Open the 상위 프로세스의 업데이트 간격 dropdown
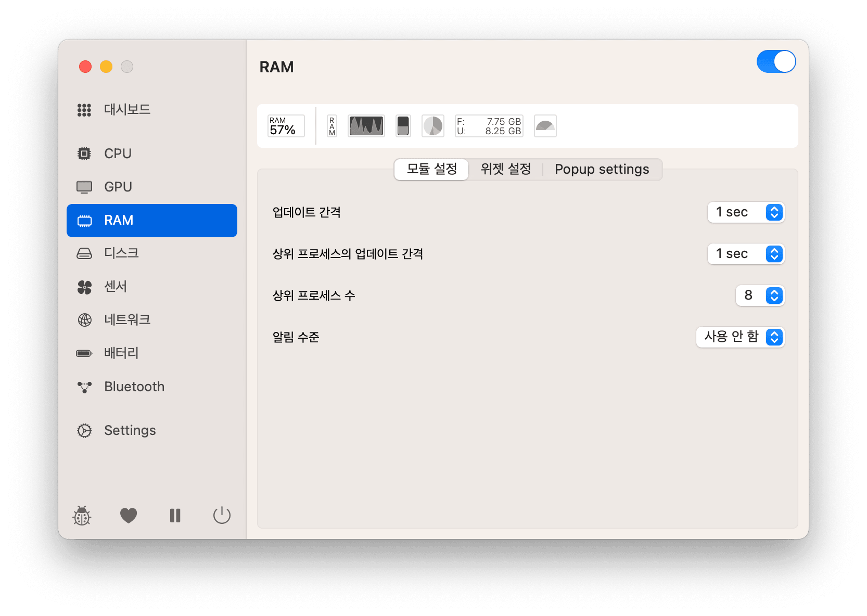867x616 pixels. 745,254
